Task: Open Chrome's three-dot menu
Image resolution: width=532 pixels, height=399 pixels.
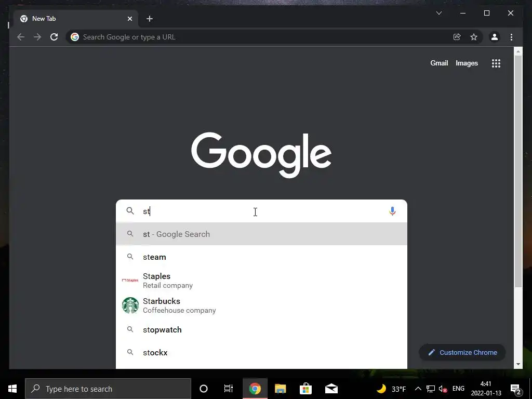Action: coord(511,37)
